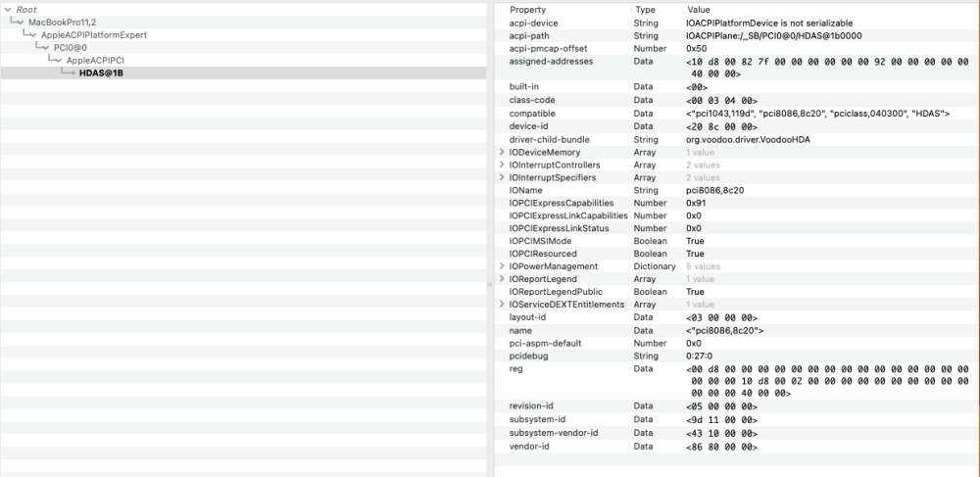This screenshot has height=477, width=980.
Task: Expand the IOServiceDEXTEntitlements array
Action: click(x=501, y=305)
